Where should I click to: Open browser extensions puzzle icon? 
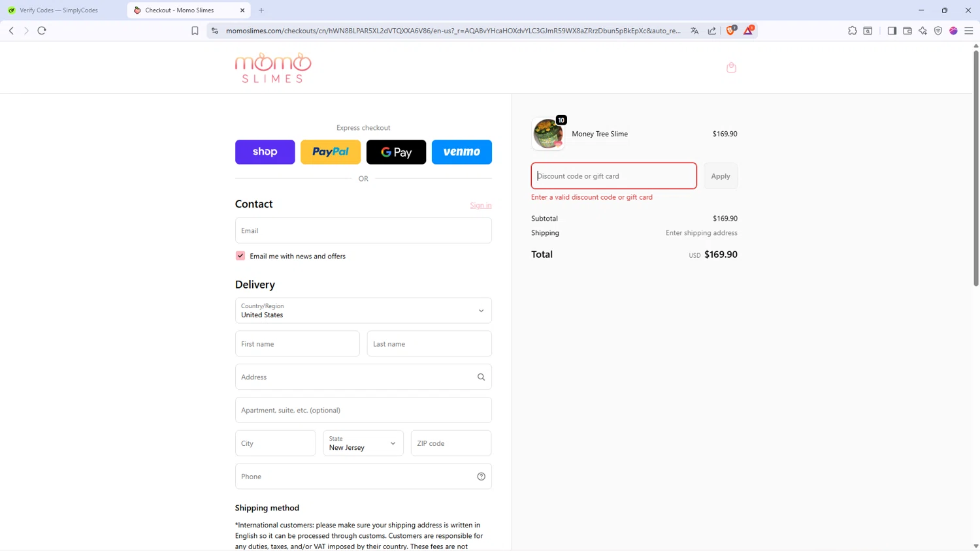click(853, 31)
